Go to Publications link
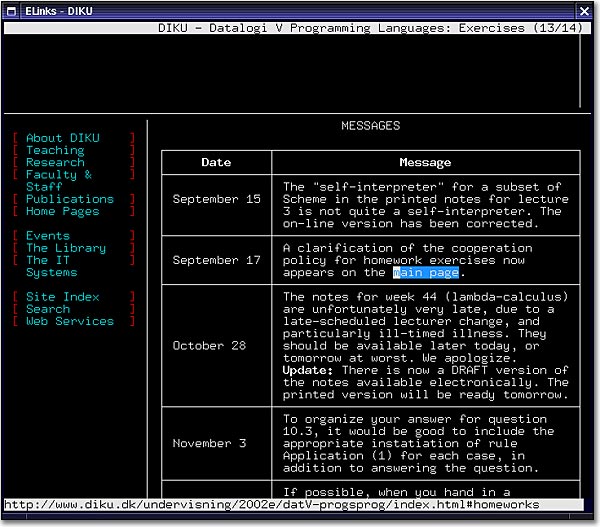This screenshot has width=600, height=527. tap(70, 199)
